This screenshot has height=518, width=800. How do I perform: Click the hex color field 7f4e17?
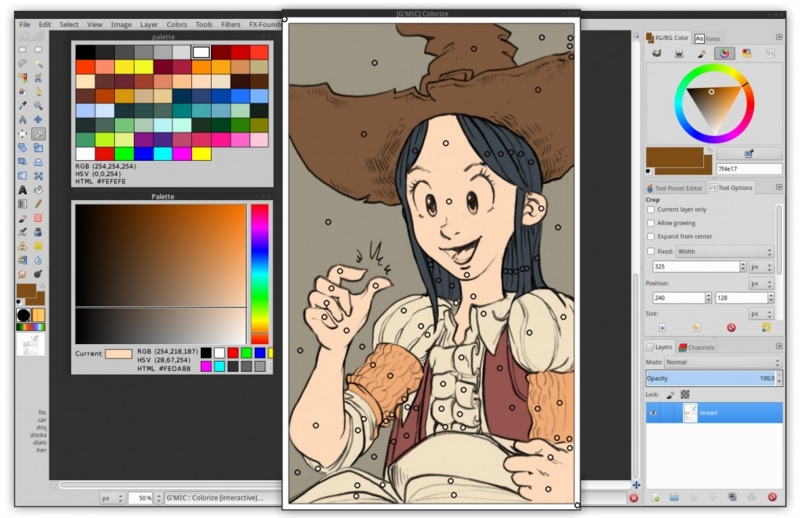click(x=749, y=168)
